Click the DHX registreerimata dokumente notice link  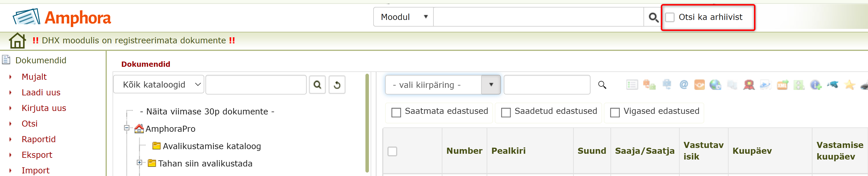pyautogui.click(x=134, y=40)
